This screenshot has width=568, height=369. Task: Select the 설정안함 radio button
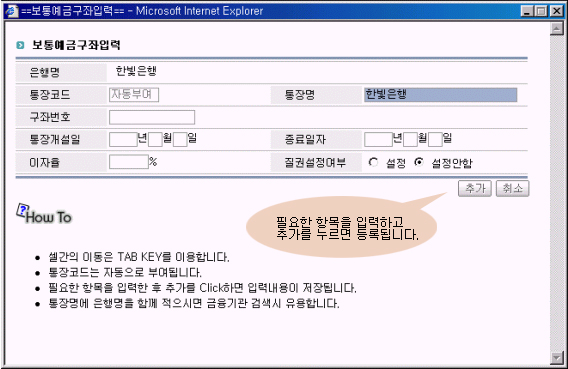pyautogui.click(x=419, y=162)
